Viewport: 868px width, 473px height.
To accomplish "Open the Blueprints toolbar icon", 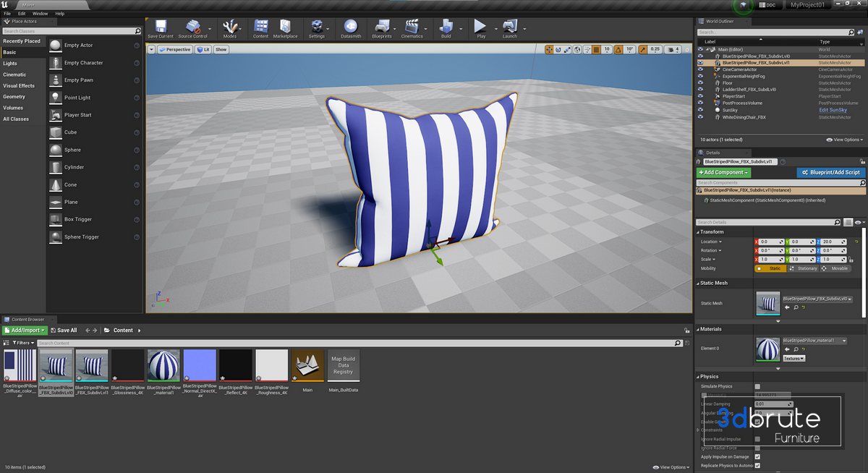I will pos(381,27).
